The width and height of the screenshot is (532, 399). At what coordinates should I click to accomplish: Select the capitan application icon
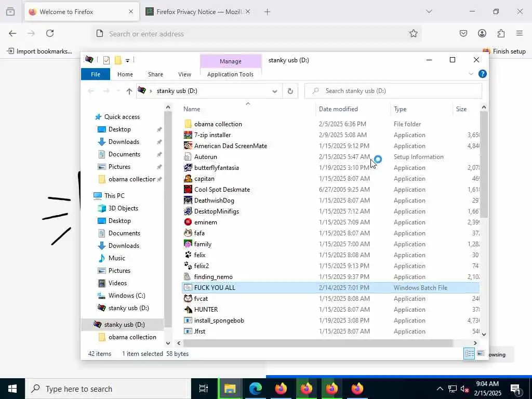[x=188, y=179]
